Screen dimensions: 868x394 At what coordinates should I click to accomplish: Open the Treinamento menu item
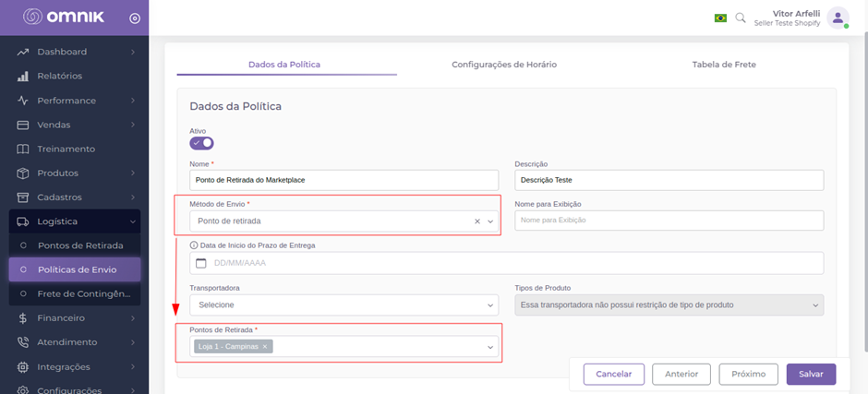tap(75, 149)
